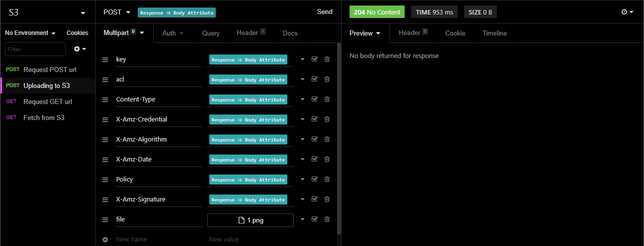Open the S3 workspace dropdown

tap(48, 12)
